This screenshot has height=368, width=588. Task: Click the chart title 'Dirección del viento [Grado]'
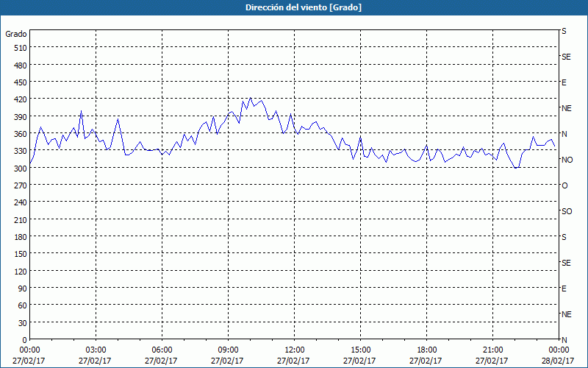[304, 7]
